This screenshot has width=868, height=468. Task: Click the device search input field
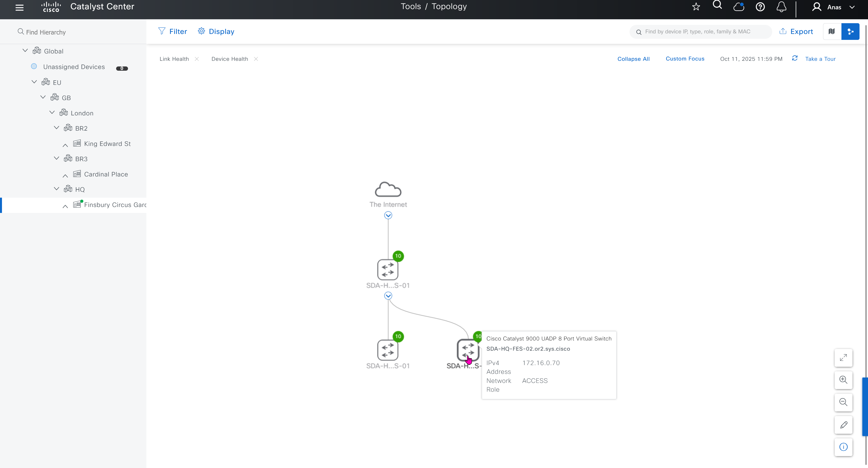(701, 32)
